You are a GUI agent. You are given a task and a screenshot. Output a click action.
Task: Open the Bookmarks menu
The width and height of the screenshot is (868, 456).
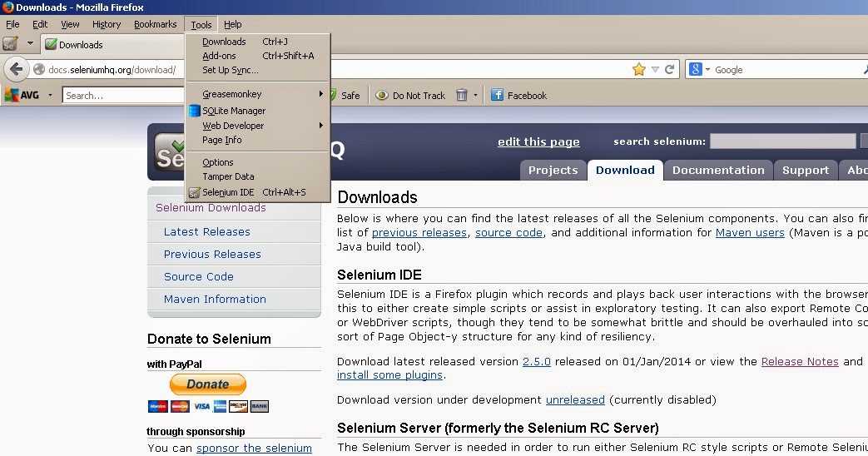[x=155, y=24]
